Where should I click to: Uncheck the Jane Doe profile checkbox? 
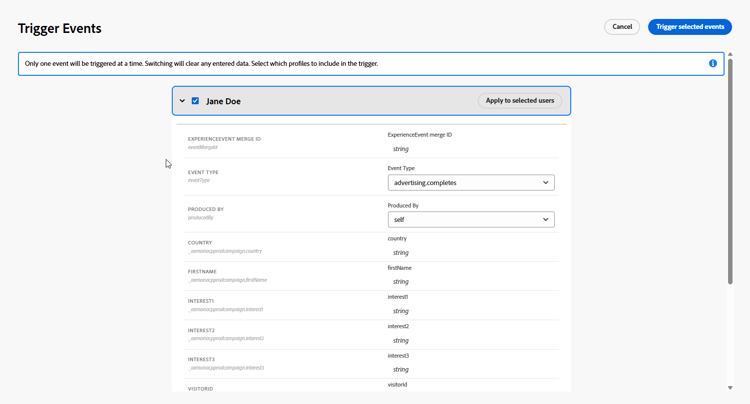195,101
